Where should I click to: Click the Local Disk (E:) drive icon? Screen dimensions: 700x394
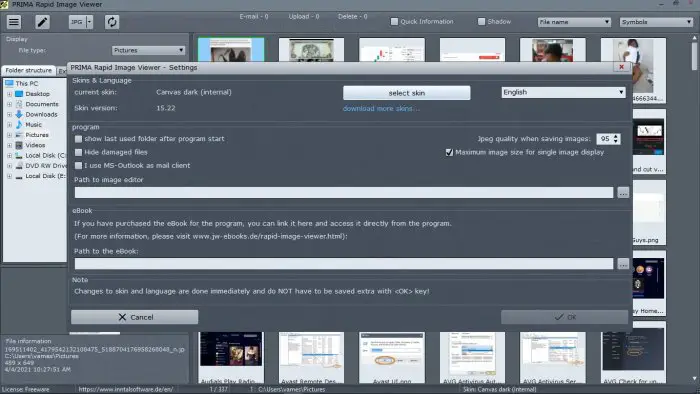coord(19,176)
